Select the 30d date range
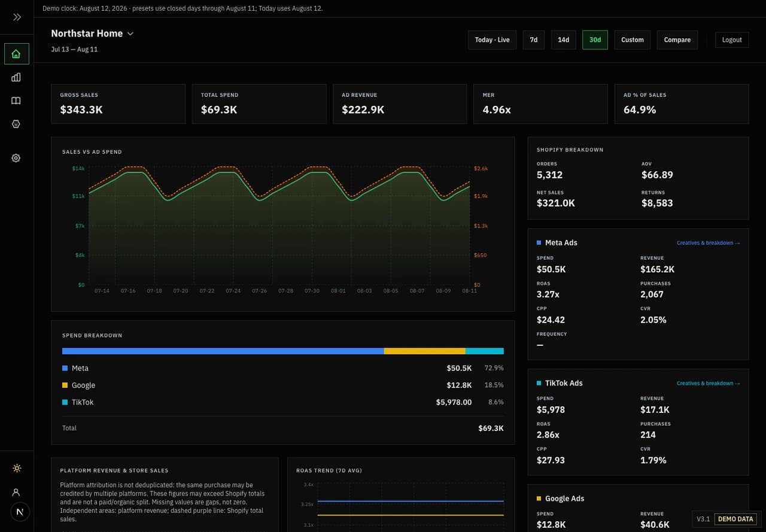The image size is (766, 532). coord(595,40)
